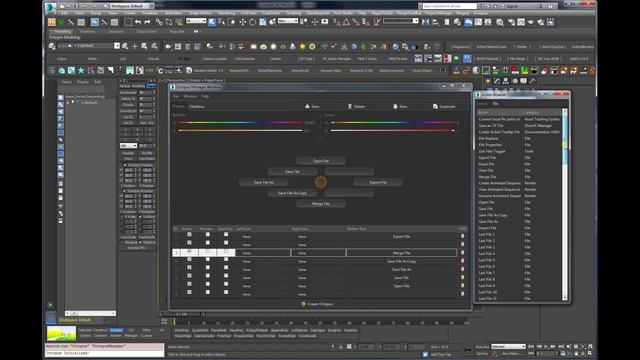Open Left Icon dropdown in Export File row
This screenshot has width=640, height=360.
[x=263, y=236]
